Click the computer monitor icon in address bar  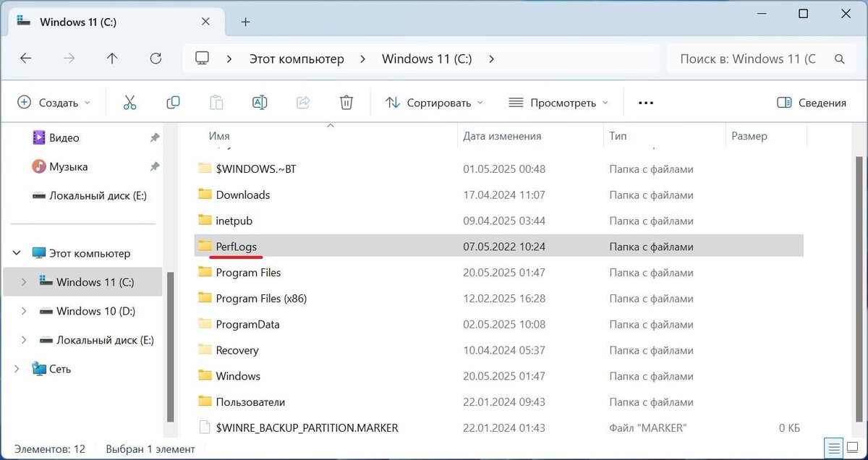coord(203,59)
